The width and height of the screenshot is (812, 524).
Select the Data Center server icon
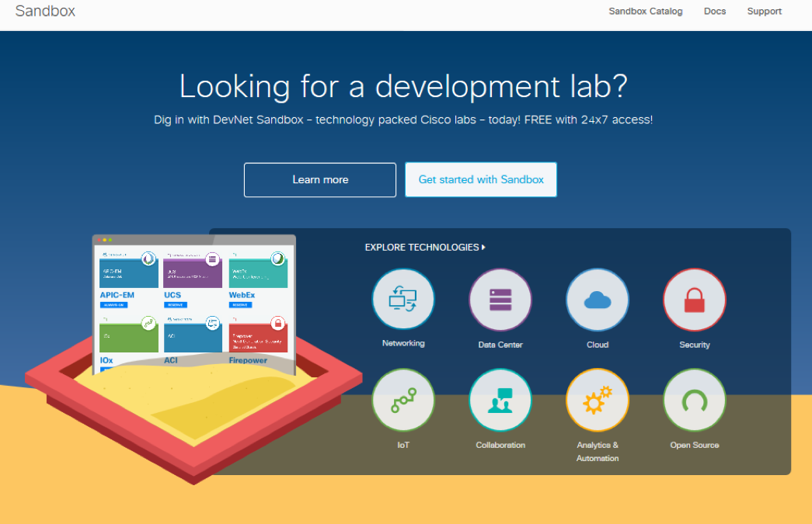(x=500, y=300)
